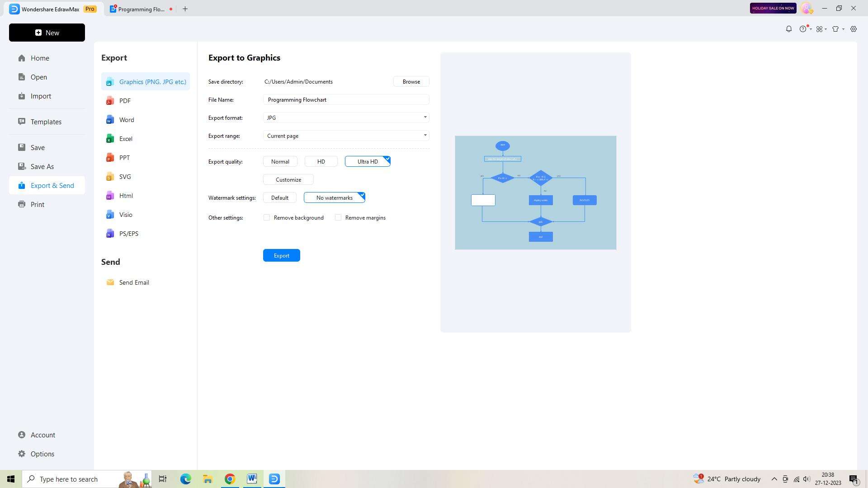Click the SVG export format icon
Screen dimensions: 868x488
pyautogui.click(x=110, y=177)
